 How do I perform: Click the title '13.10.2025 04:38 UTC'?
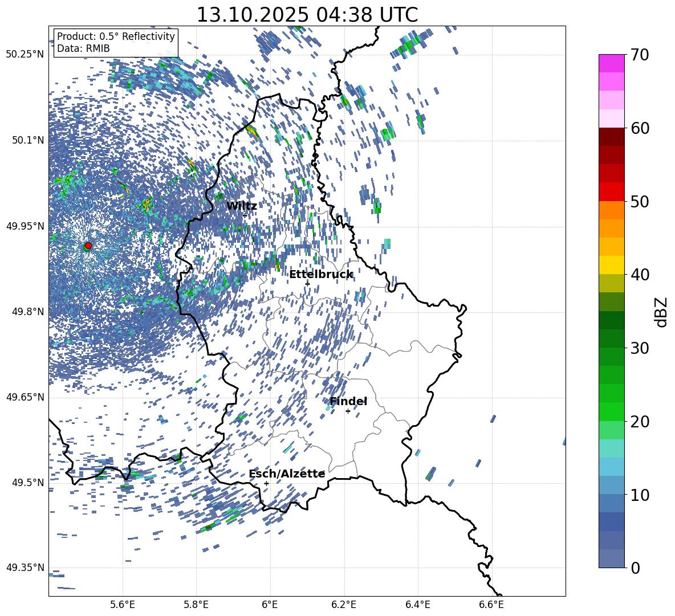[x=307, y=15]
